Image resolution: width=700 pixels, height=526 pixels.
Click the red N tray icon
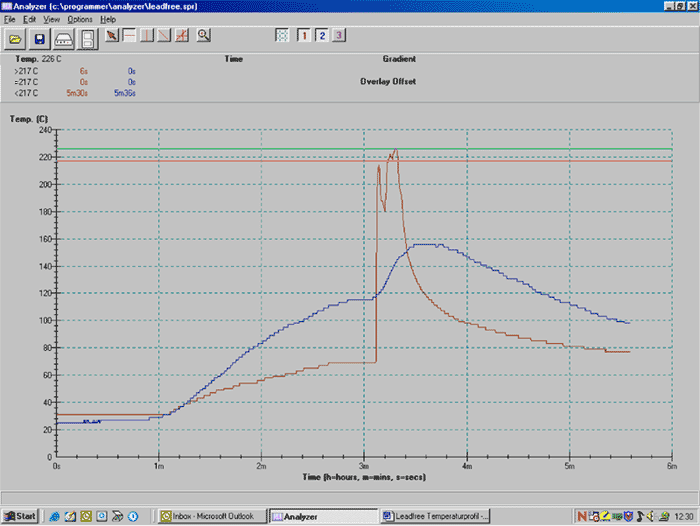(x=582, y=517)
